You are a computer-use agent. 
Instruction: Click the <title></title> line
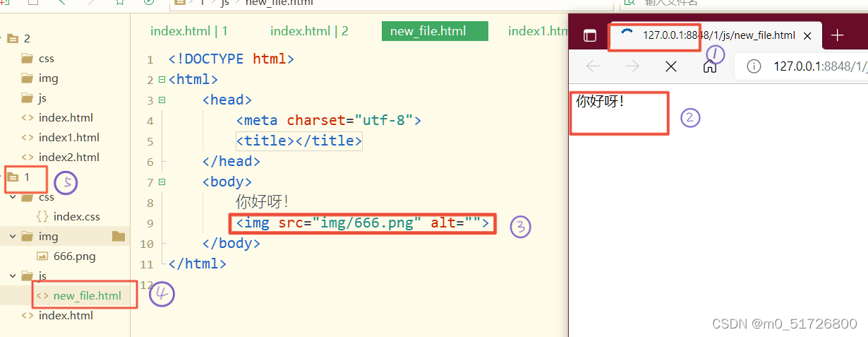(x=299, y=141)
